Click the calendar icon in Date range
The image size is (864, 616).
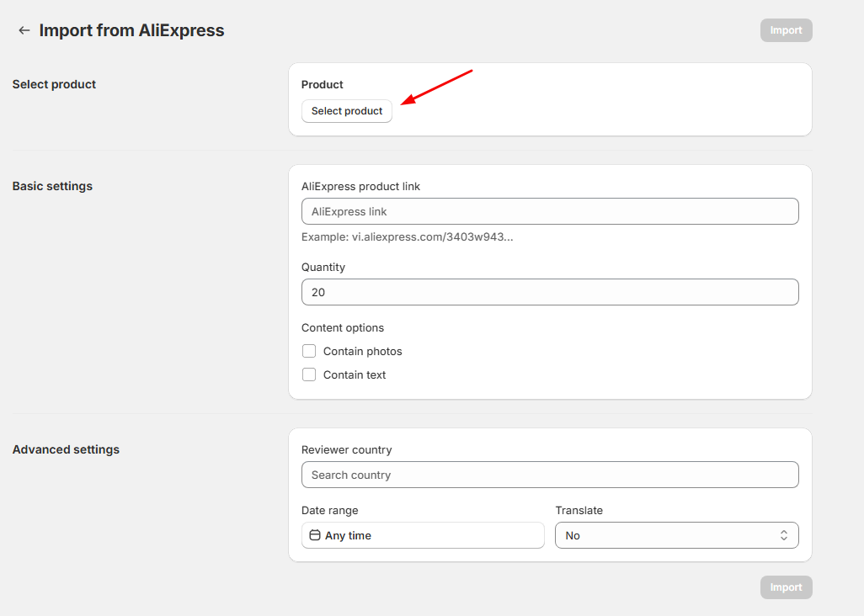[x=315, y=535]
